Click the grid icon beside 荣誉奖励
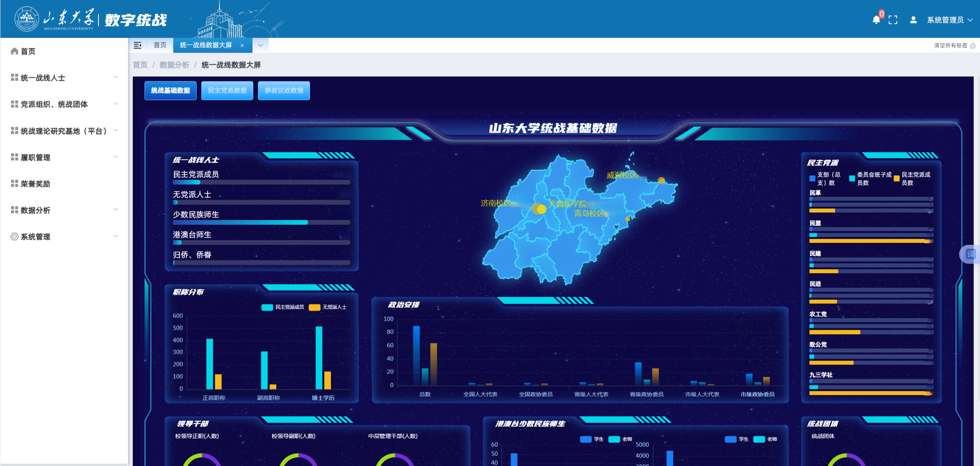The width and height of the screenshot is (980, 466). [x=15, y=183]
